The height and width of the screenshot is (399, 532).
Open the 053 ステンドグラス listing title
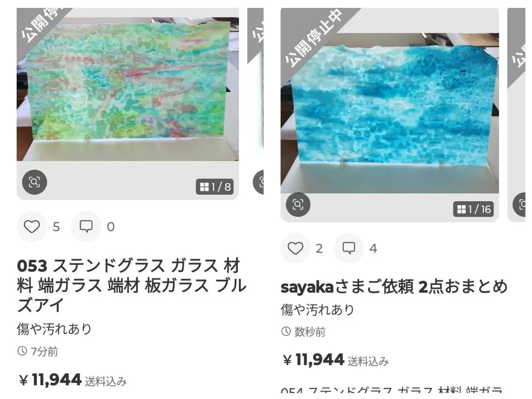(x=132, y=285)
